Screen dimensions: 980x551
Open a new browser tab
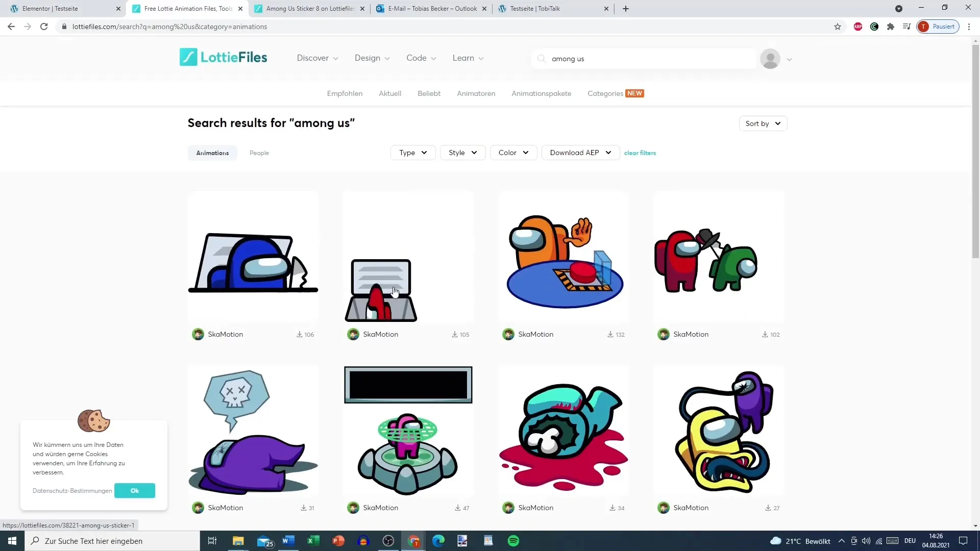626,9
